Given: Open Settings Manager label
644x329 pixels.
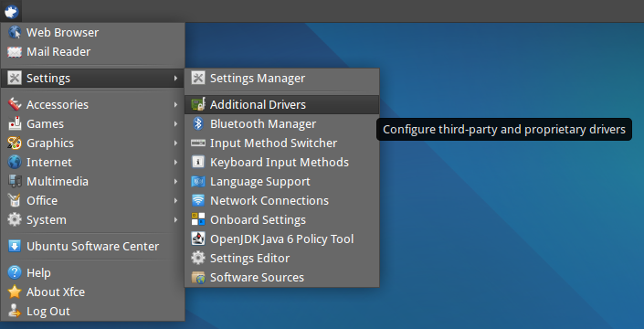Looking at the screenshot, I should [258, 78].
